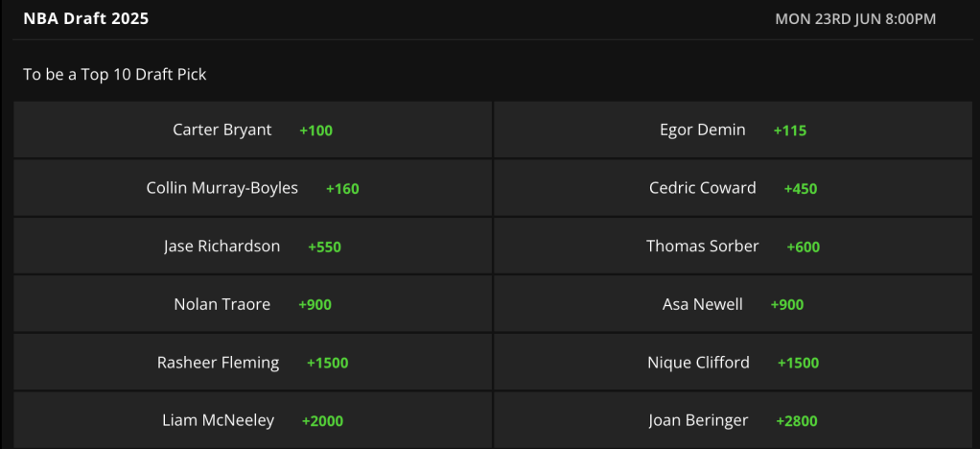Click the NBA Draft 2025 title
Screen dimensions: 980x449
[86, 19]
